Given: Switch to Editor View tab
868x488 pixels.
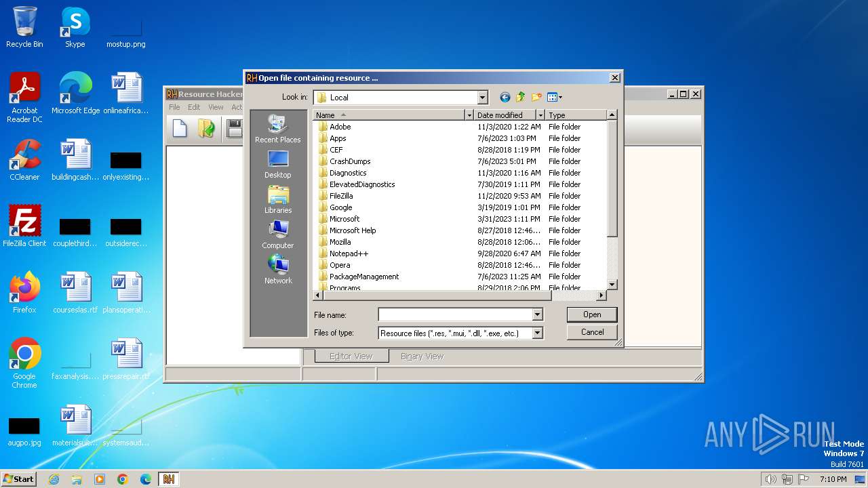Looking at the screenshot, I should (351, 356).
